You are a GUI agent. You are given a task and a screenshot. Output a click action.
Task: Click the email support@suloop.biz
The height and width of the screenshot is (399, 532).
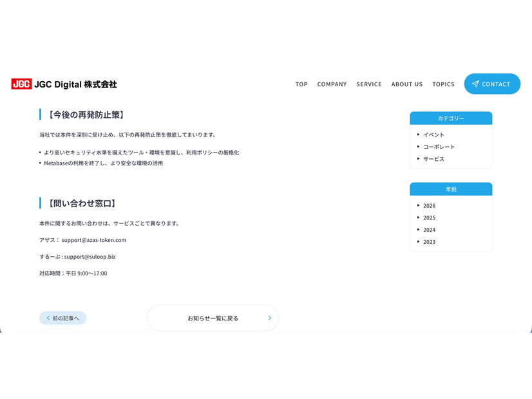tap(90, 257)
